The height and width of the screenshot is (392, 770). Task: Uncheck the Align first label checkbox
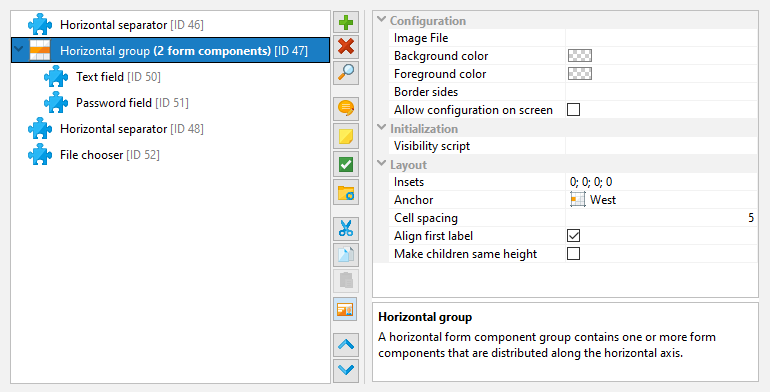click(x=573, y=236)
